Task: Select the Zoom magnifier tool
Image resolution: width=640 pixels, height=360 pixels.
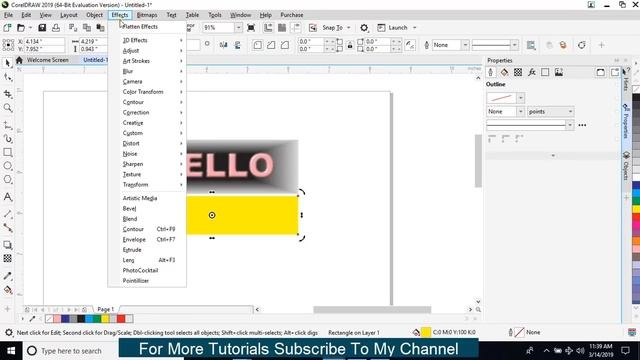Action: [x=7, y=108]
